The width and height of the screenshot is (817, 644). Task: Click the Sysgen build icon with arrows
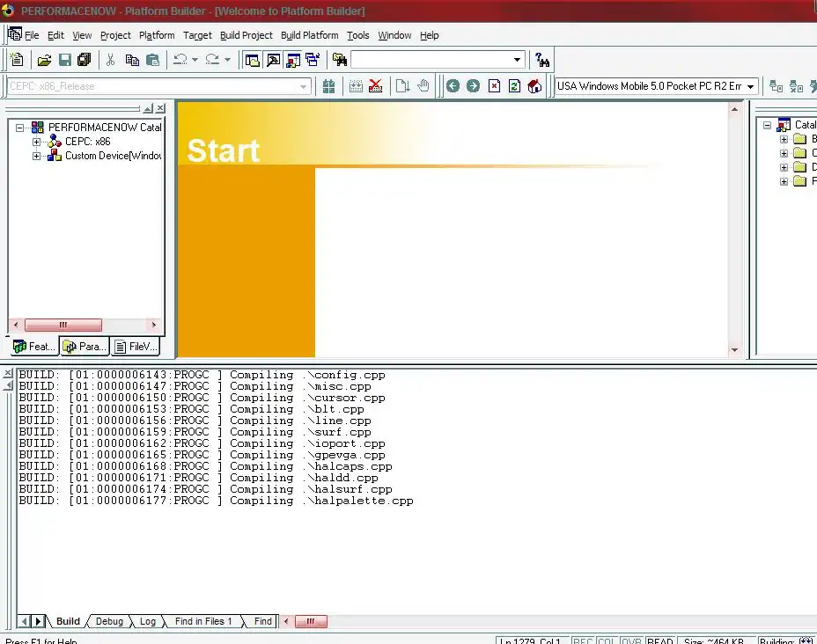[x=356, y=86]
